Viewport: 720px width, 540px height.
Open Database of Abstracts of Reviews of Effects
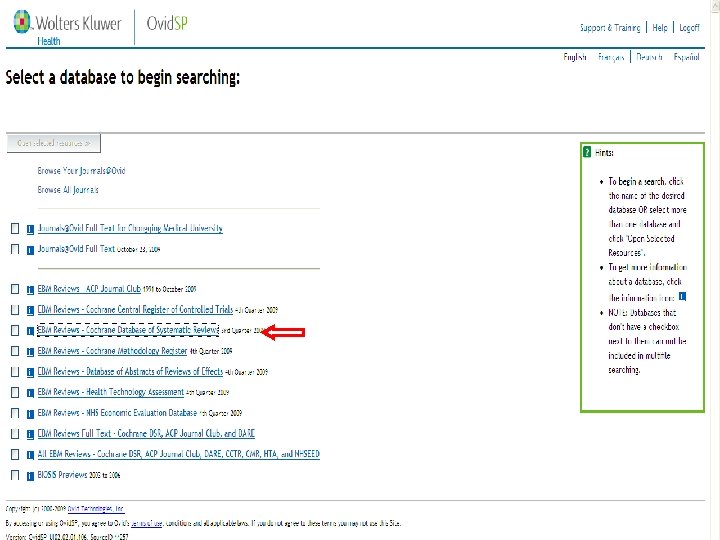pos(130,371)
